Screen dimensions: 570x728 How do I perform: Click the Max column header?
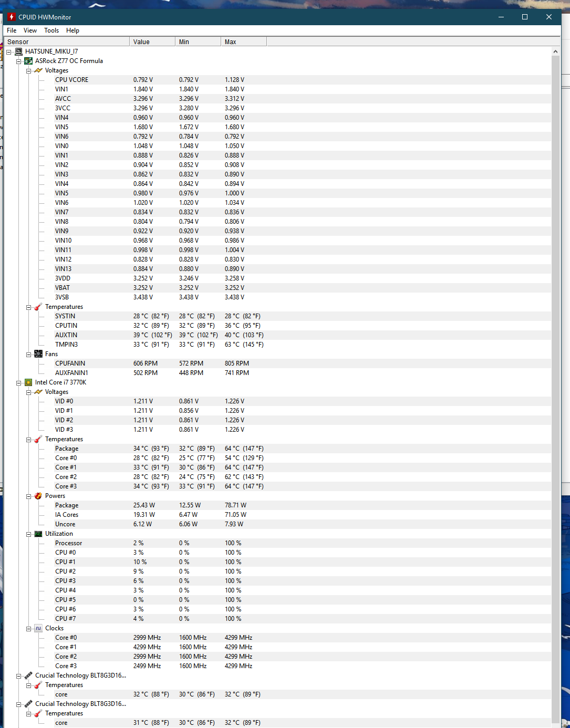pos(244,41)
